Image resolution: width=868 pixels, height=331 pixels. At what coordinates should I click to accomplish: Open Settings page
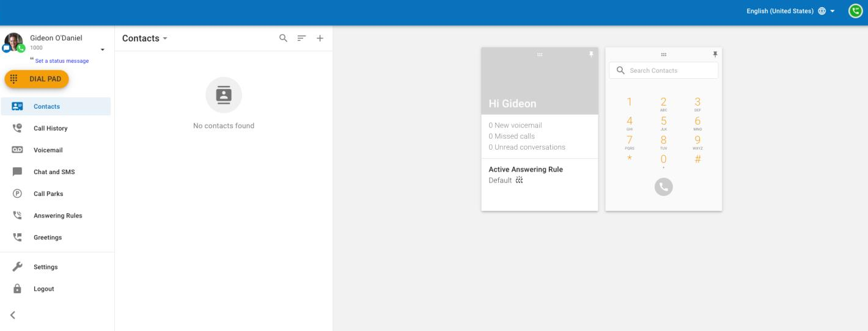56,267
